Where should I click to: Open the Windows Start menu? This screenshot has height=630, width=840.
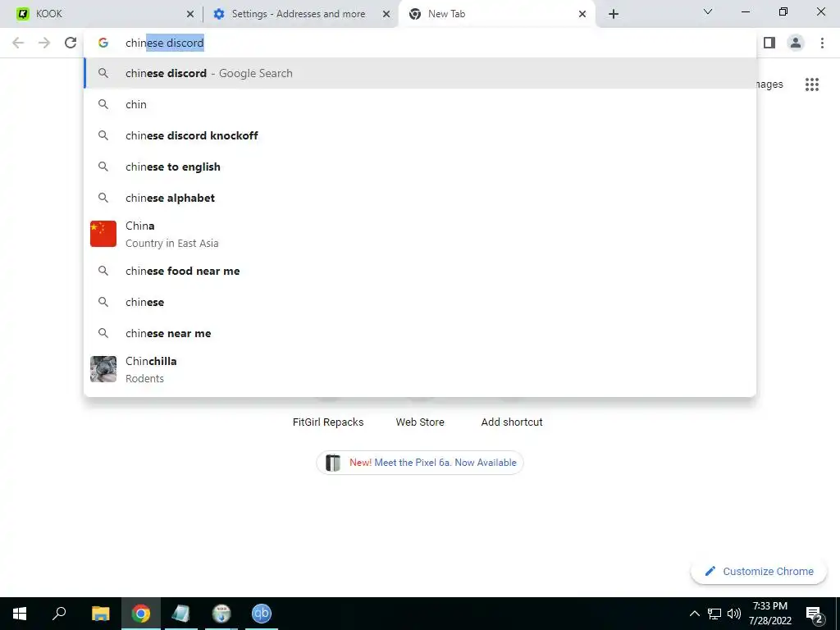[20, 614]
